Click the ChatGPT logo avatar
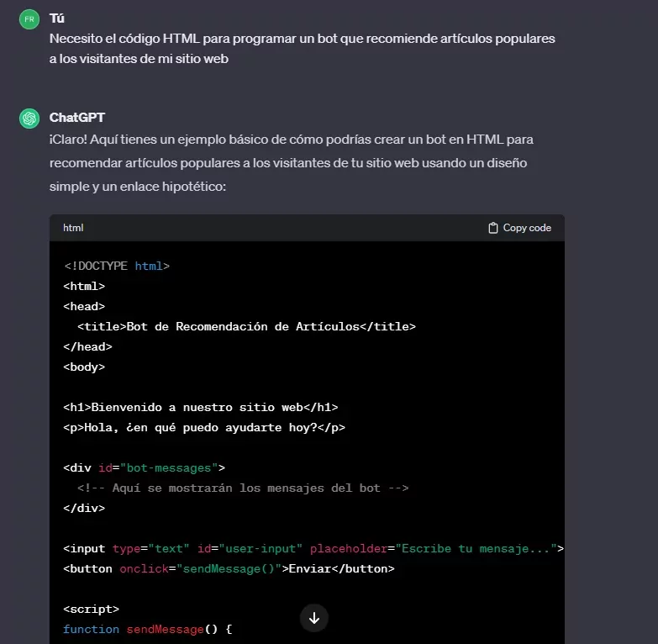658x644 pixels. click(x=29, y=119)
